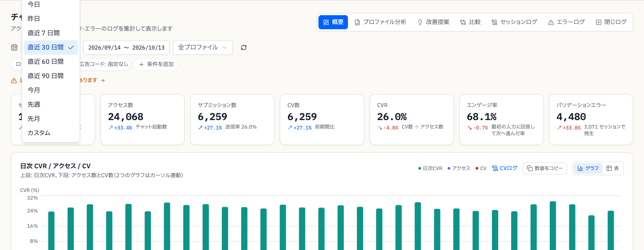Viewport: 644px width, 250px height.
Task: Select カスタム date range option
Action: coord(51,133)
